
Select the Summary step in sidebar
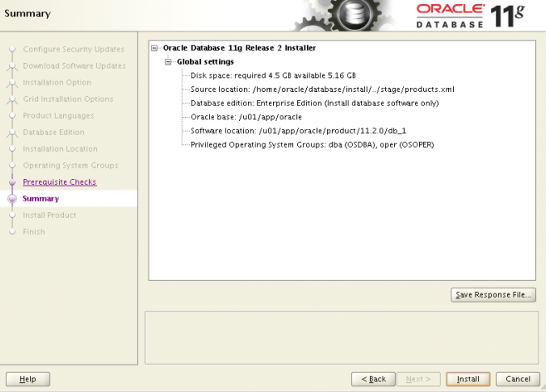point(41,199)
